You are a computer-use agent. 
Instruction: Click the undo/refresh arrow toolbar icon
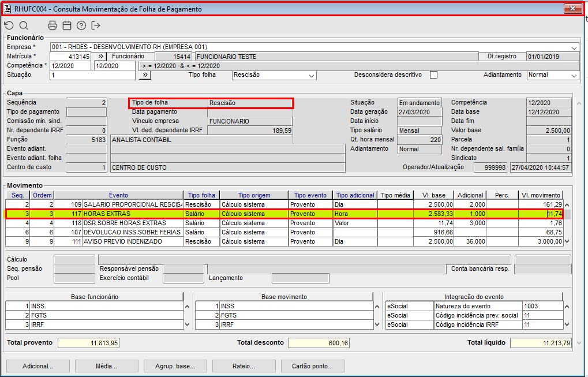(x=9, y=25)
